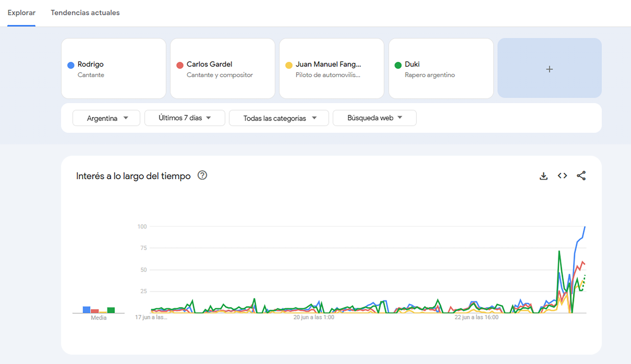Image resolution: width=631 pixels, height=364 pixels.
Task: Click the 'Cantante y compositor' subtitle
Action: click(x=220, y=75)
